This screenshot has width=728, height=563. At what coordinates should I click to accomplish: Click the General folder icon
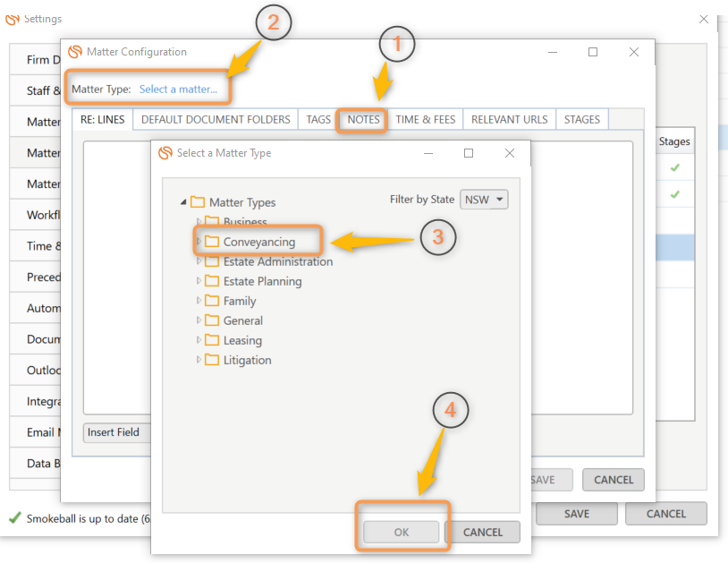click(212, 320)
